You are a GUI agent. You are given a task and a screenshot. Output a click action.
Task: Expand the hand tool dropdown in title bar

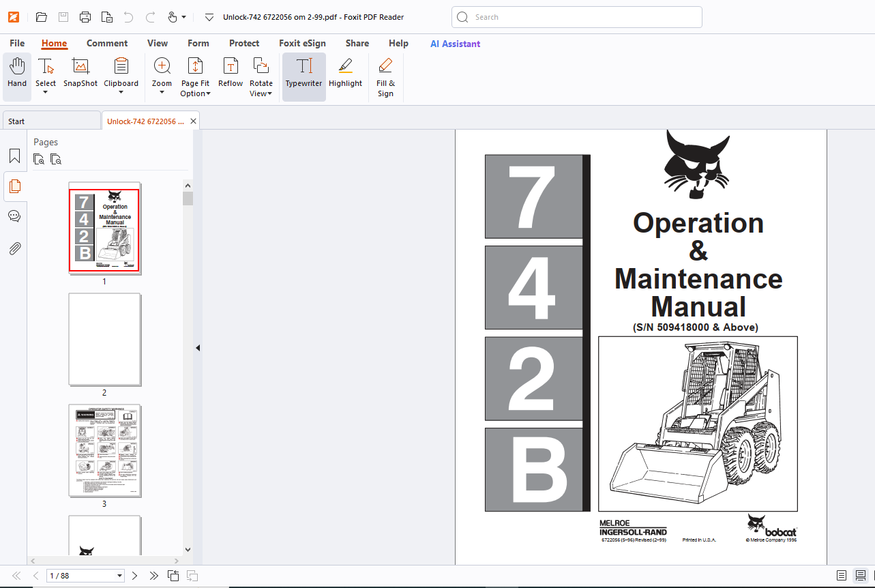point(183,18)
